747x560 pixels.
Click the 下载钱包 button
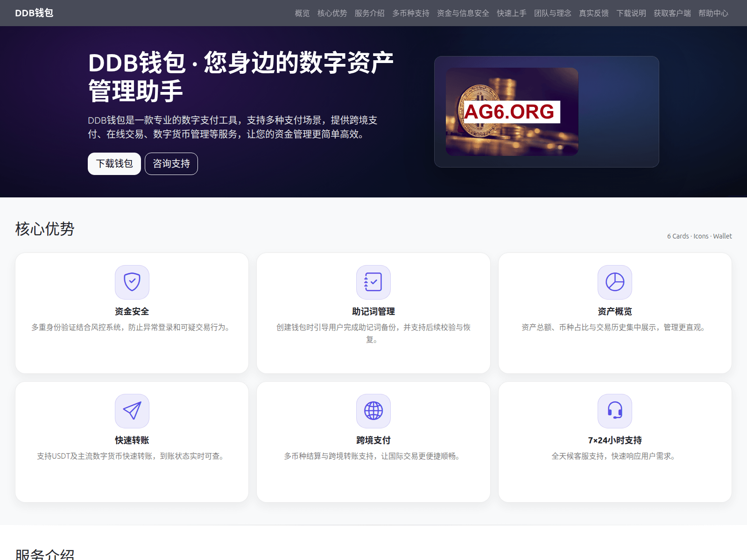[x=114, y=164]
